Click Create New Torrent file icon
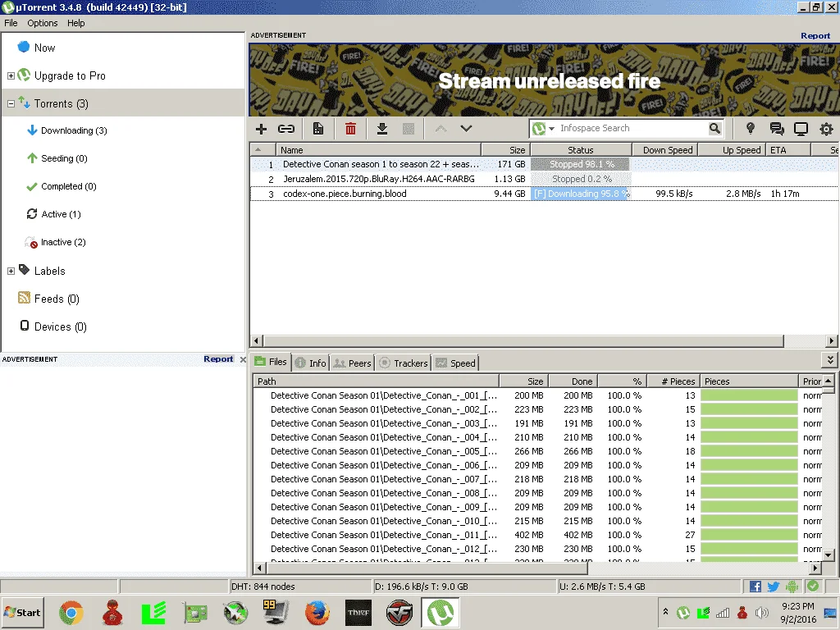Viewport: 840px width, 630px height. pos(318,129)
